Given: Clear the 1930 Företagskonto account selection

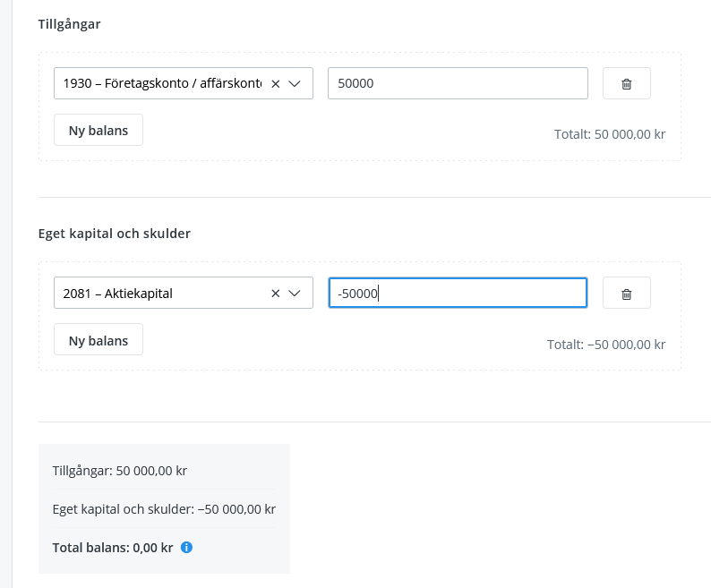Looking at the screenshot, I should tap(276, 83).
